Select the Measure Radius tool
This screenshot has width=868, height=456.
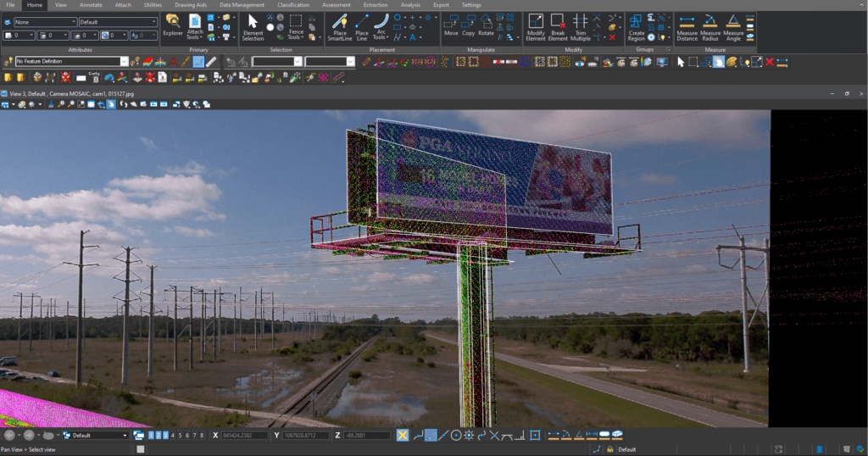pos(710,28)
